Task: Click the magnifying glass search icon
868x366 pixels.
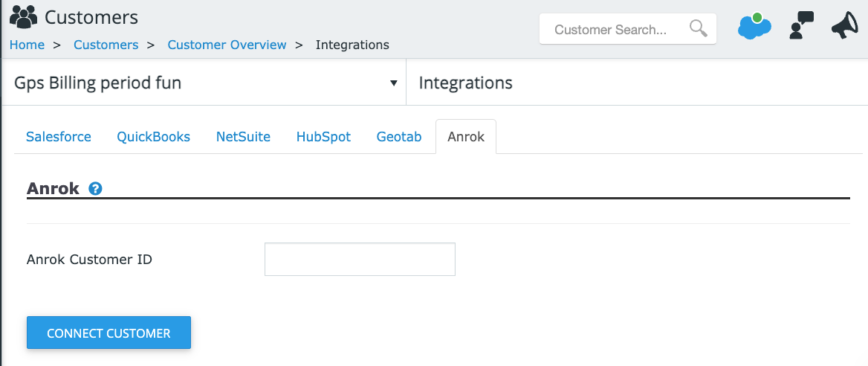Action: [698, 29]
